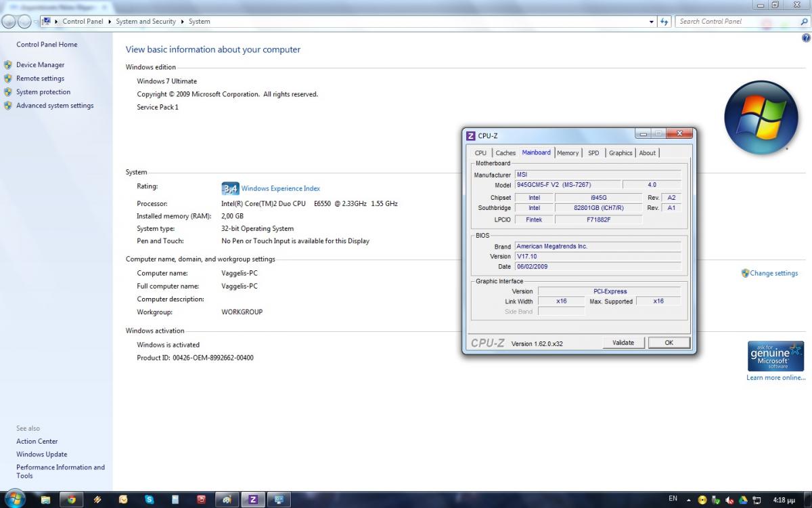The height and width of the screenshot is (508, 812).
Task: Click the BIOS Version V17.10 field
Action: coord(597,257)
